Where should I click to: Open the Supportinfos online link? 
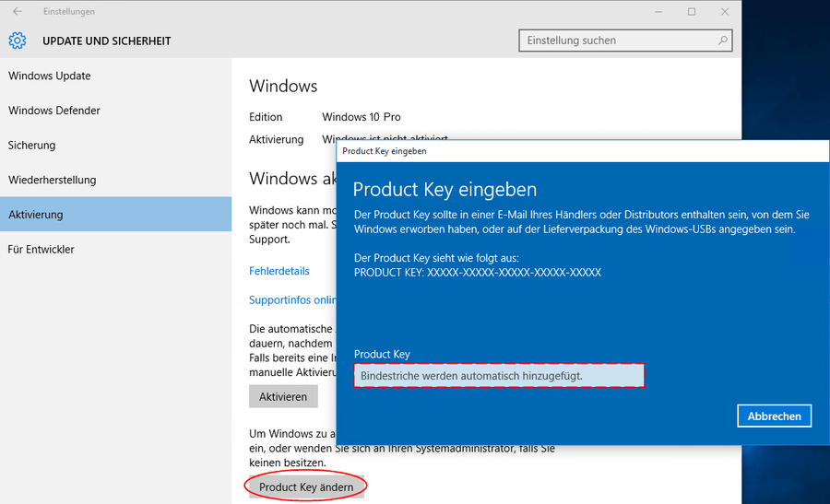tap(292, 299)
